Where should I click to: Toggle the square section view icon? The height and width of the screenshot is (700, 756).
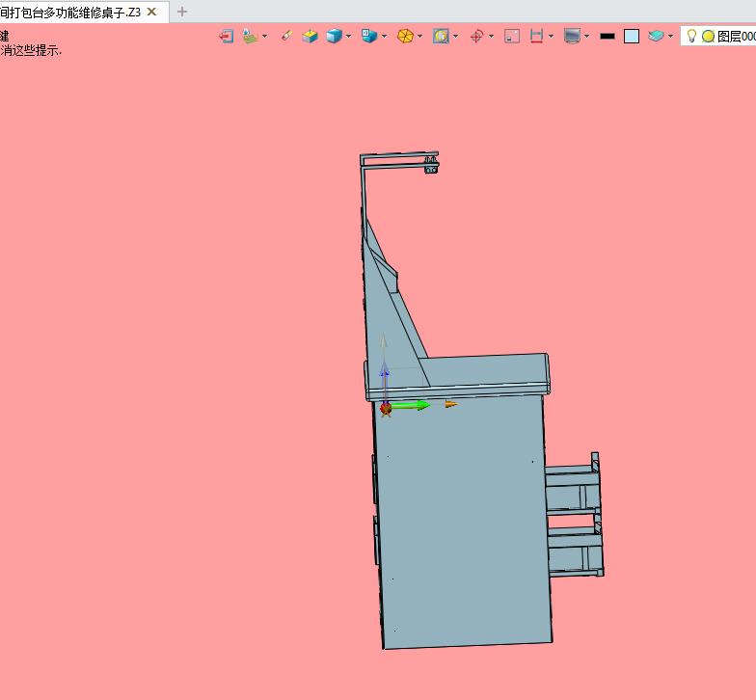tap(512, 36)
